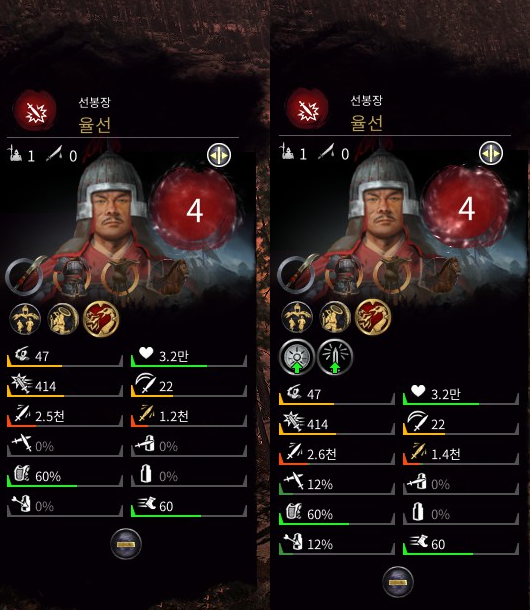Click the right panel's first gold ability icon
Image resolution: width=530 pixels, height=610 pixels.
(297, 317)
